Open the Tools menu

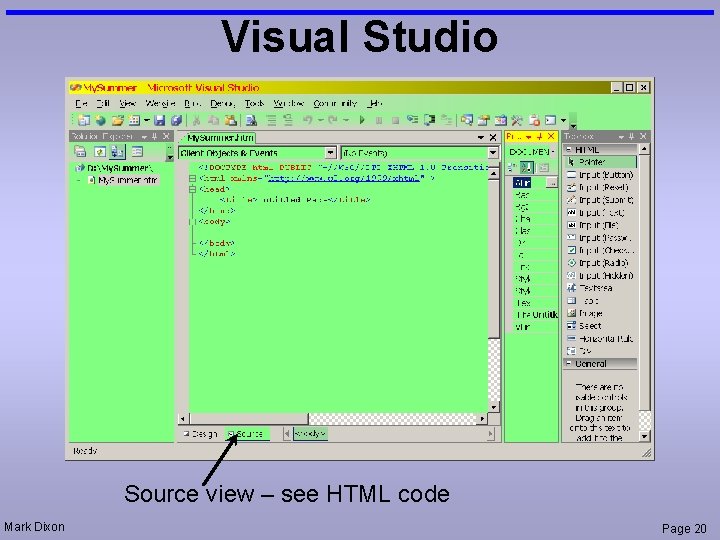(254, 103)
